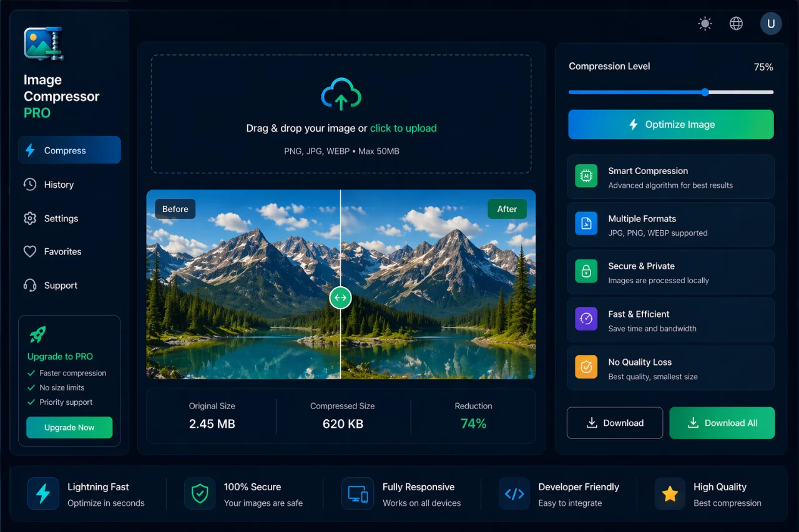Viewport: 799px width, 532px height.
Task: Click 'Easy to integrate' footer text
Action: [571, 503]
